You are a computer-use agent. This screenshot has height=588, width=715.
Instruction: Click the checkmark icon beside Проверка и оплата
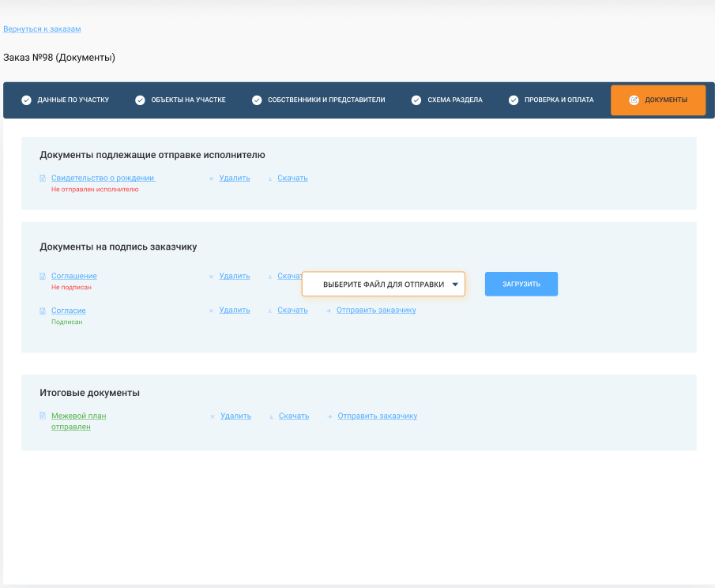tap(514, 100)
